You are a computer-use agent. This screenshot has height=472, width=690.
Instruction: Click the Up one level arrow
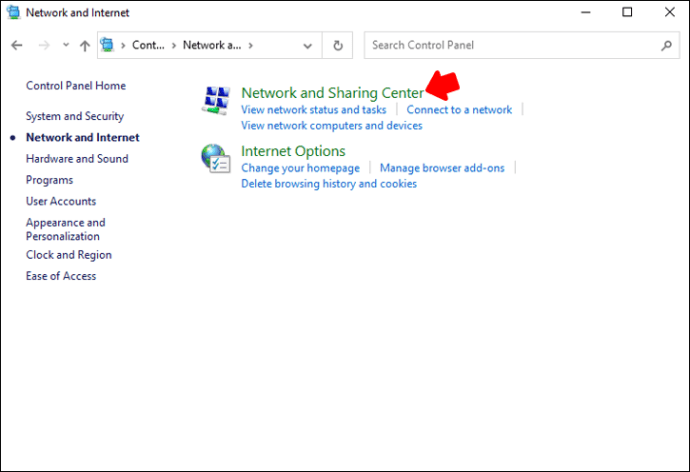pos(85,46)
